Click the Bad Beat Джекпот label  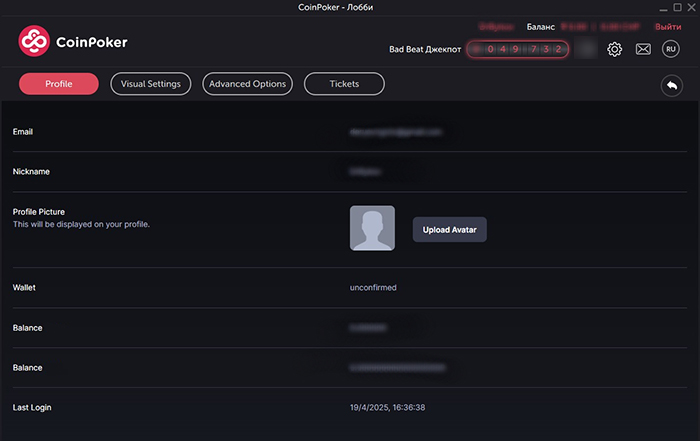pyautogui.click(x=425, y=49)
